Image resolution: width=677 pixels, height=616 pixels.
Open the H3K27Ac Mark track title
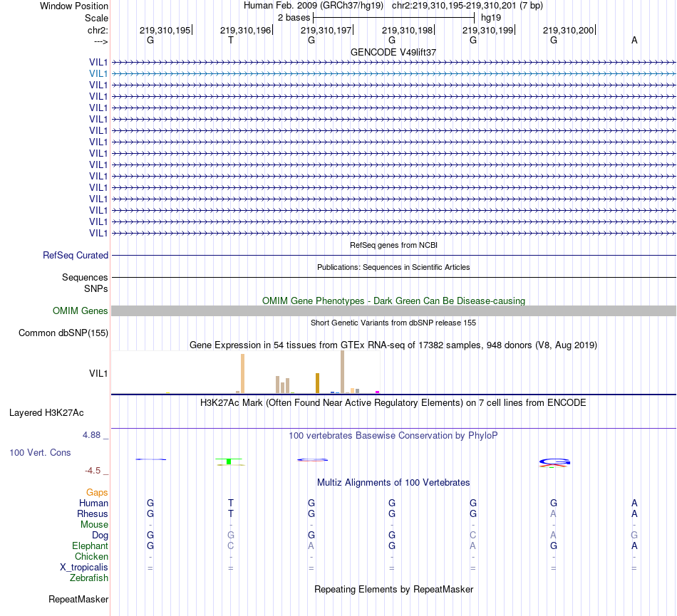[x=393, y=403]
